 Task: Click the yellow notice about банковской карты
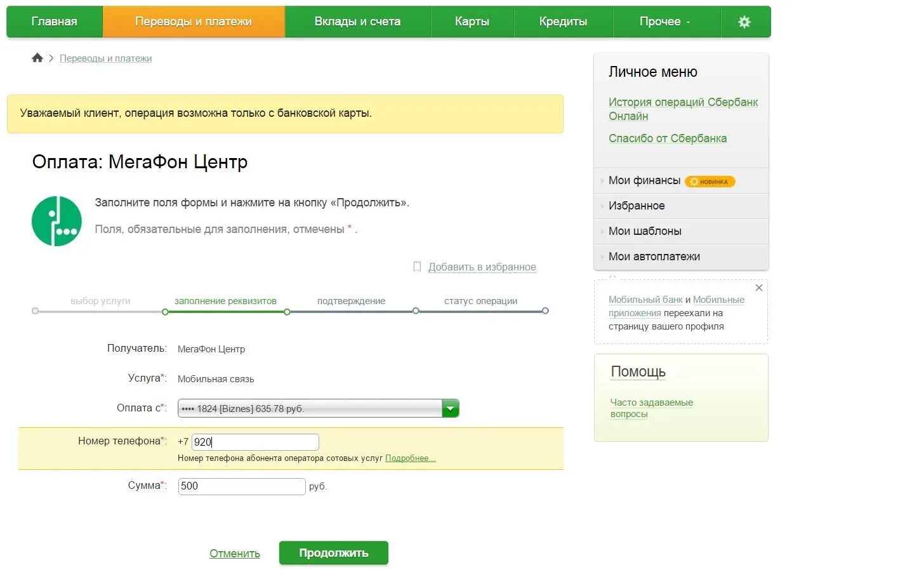(285, 114)
